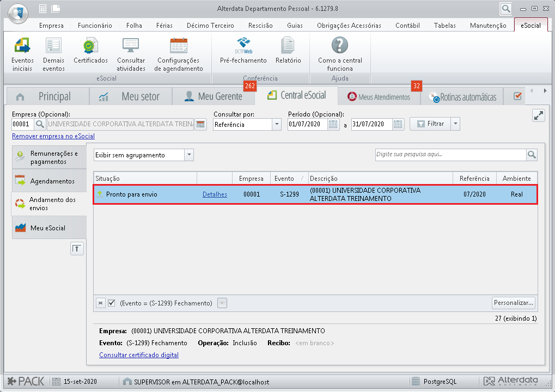Sort by the Situação column header
Image resolution: width=555 pixels, height=392 pixels.
coord(145,179)
